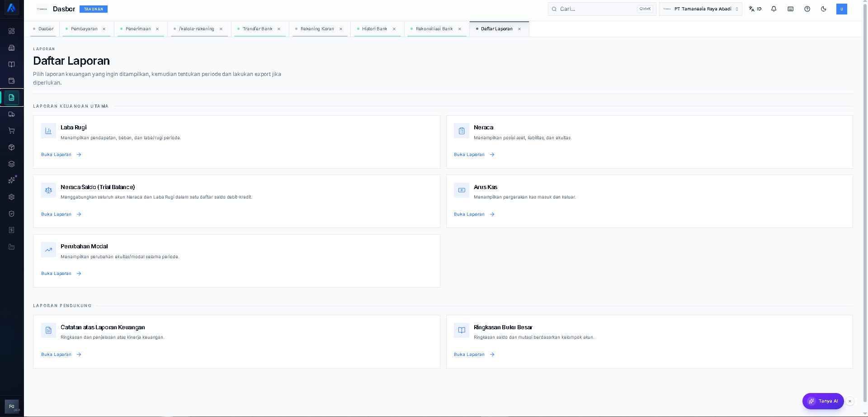Open the delivery truck icon in sidebar

coord(12,114)
